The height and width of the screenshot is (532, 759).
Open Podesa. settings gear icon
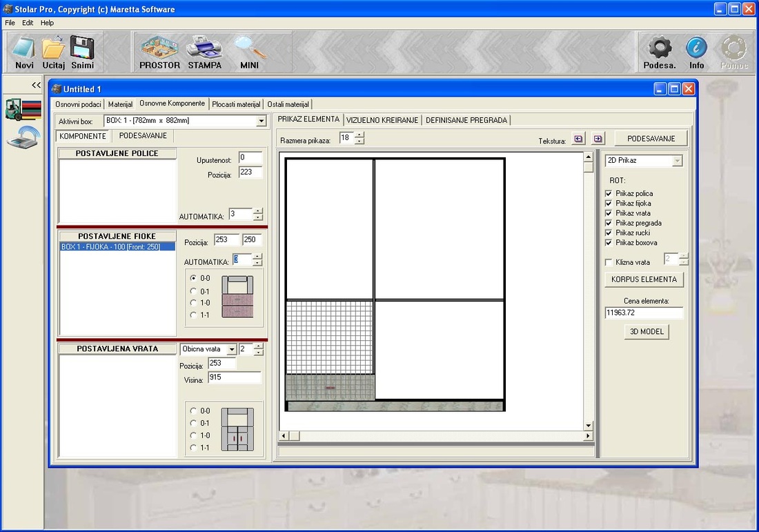[x=660, y=49]
